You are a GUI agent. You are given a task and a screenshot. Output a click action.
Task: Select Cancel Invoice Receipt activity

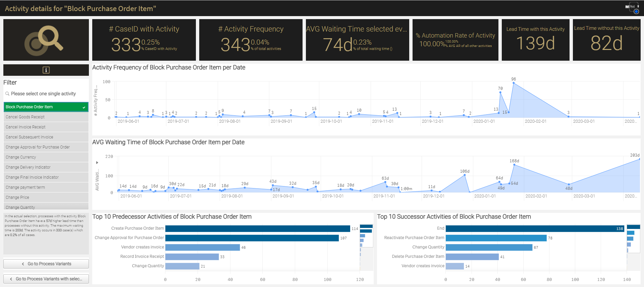click(x=46, y=127)
